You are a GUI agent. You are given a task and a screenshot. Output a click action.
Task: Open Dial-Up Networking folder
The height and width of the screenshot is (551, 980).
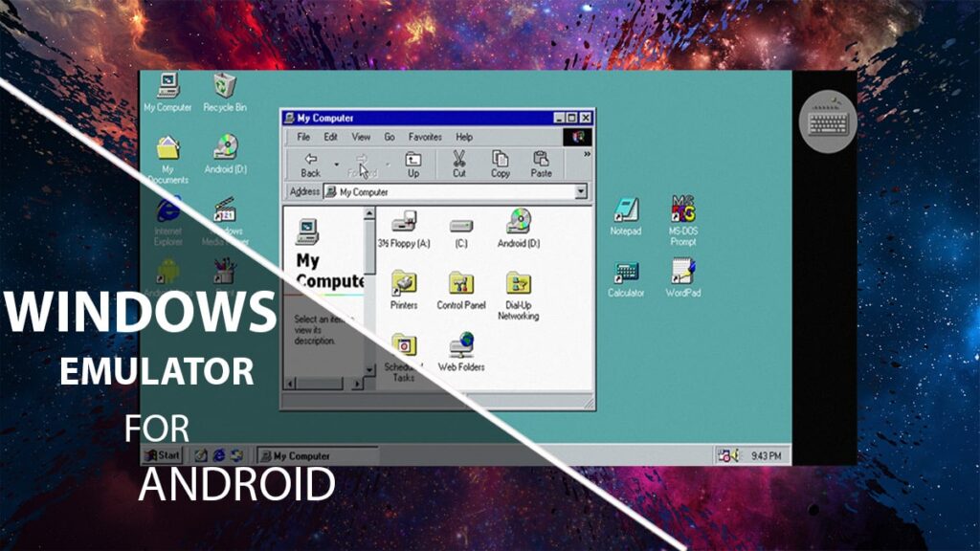518,286
